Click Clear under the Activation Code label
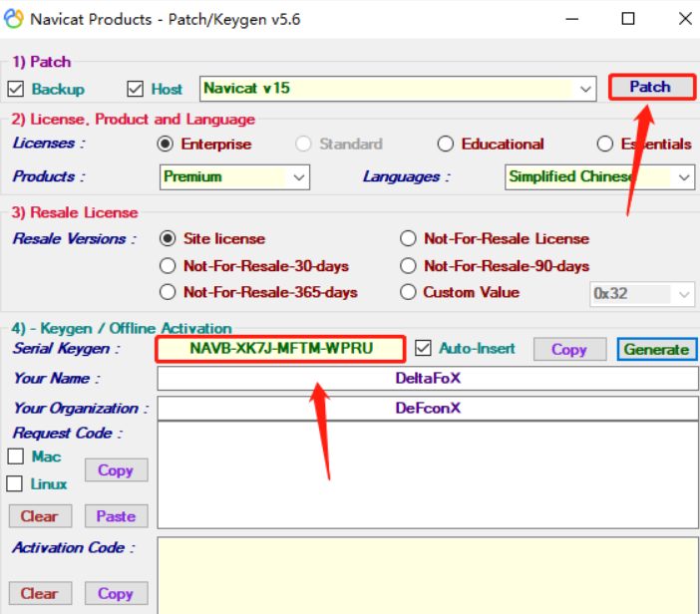The width and height of the screenshot is (700, 614). tap(40, 593)
